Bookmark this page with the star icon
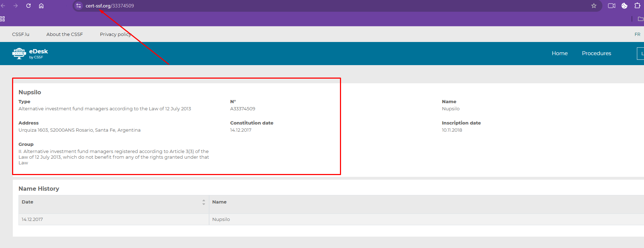Image resolution: width=644 pixels, height=248 pixels. pyautogui.click(x=594, y=6)
